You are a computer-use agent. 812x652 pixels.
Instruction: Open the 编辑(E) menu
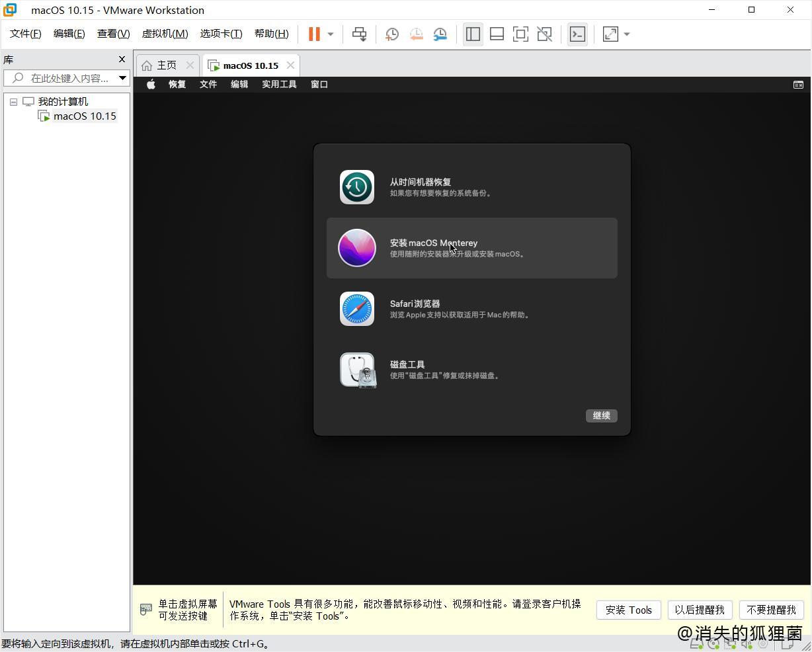tap(69, 33)
